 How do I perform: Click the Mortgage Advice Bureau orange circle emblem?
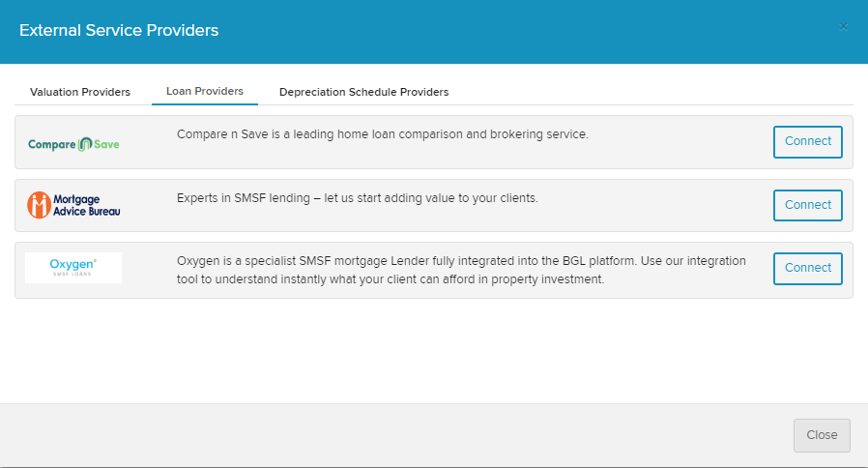(x=39, y=205)
